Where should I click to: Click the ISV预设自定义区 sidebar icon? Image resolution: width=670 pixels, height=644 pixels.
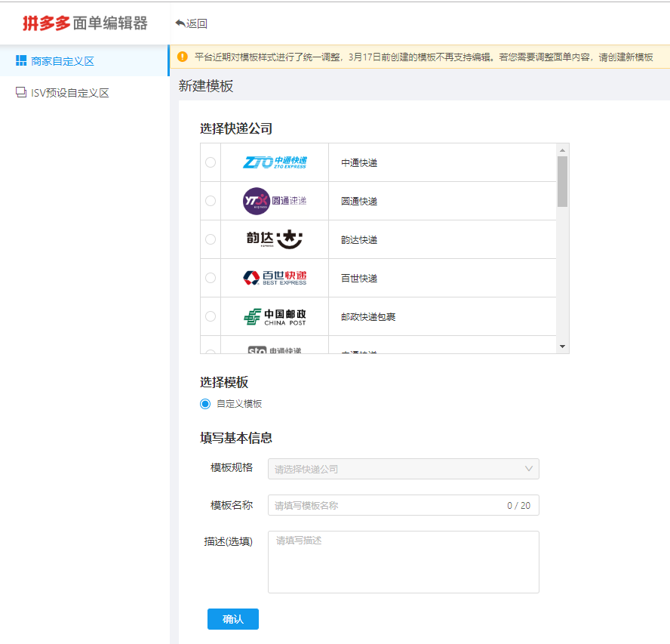coord(21,92)
